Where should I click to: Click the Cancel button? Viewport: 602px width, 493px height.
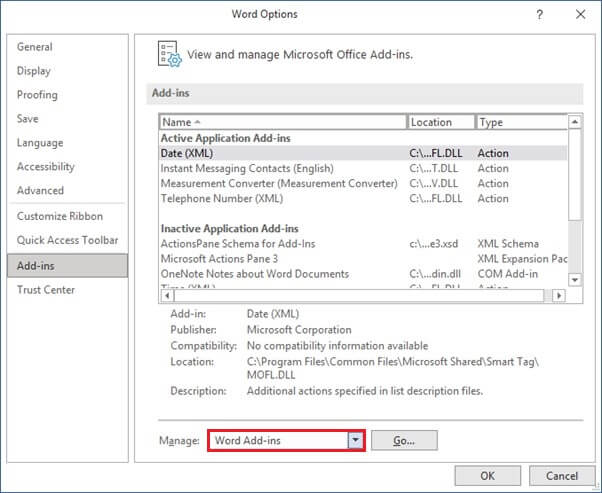tap(562, 476)
